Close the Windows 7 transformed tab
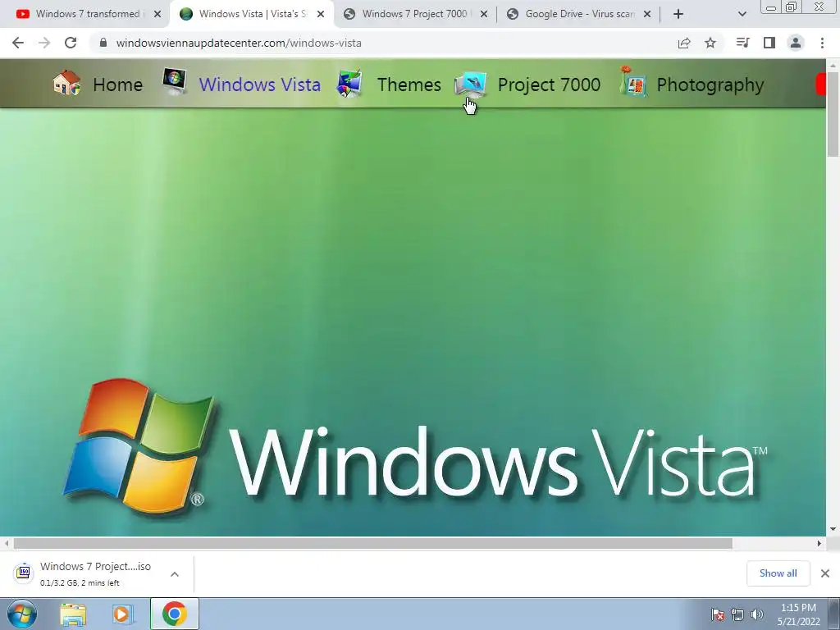Image resolution: width=840 pixels, height=630 pixels. point(157,14)
